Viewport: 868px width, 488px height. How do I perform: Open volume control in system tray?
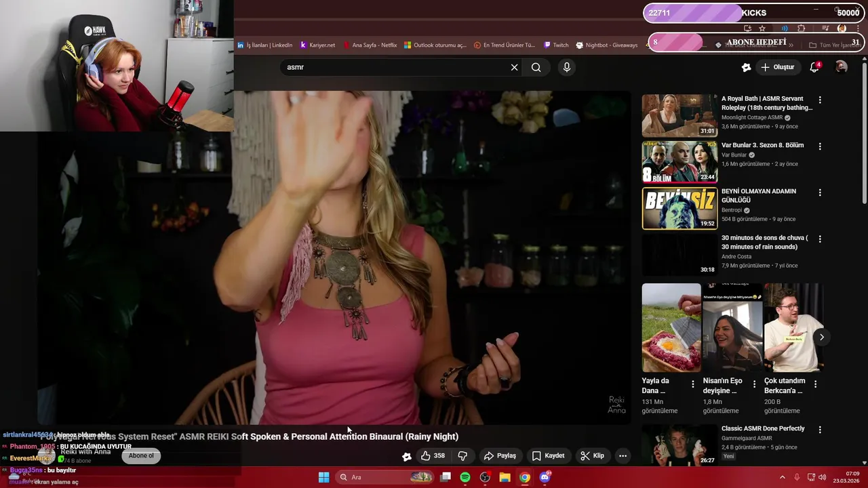(x=823, y=477)
